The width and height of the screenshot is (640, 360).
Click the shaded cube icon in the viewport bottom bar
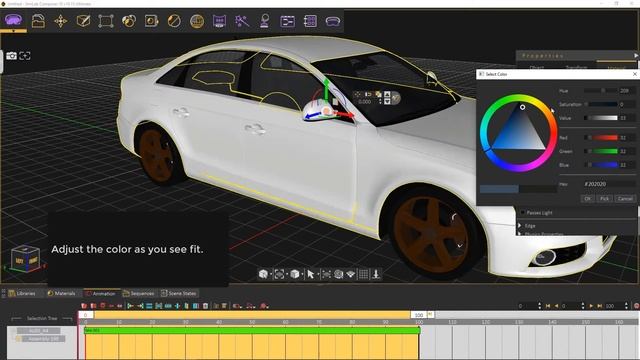point(295,274)
